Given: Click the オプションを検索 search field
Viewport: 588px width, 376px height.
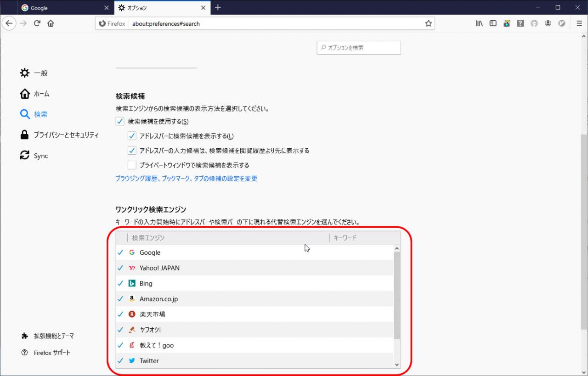Looking at the screenshot, I should (x=359, y=48).
